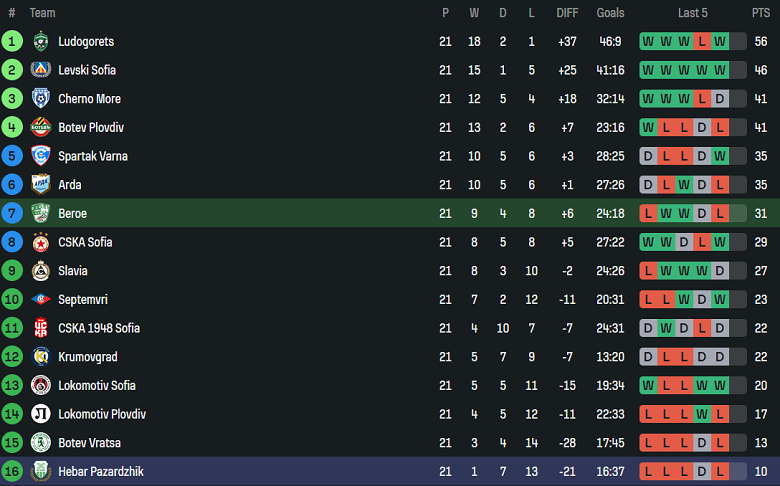The image size is (780, 486).
Task: Click the CSKA Sofia red crest
Action: click(x=41, y=242)
